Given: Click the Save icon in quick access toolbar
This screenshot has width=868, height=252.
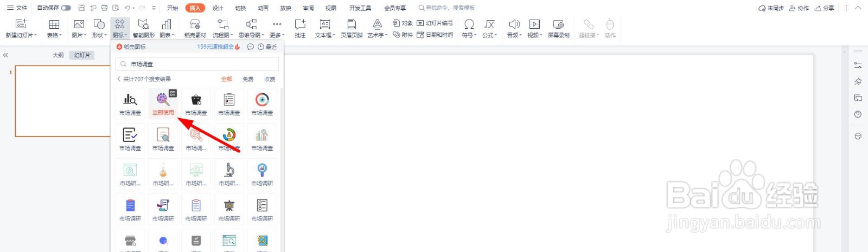Looking at the screenshot, I should (x=81, y=8).
